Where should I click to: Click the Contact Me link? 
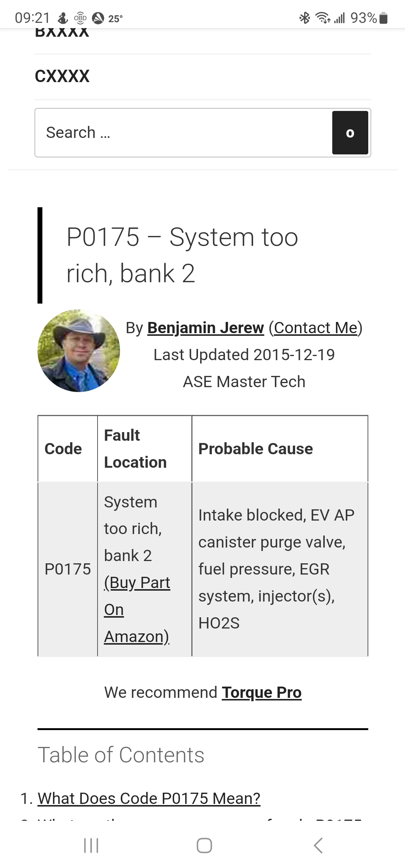click(316, 328)
